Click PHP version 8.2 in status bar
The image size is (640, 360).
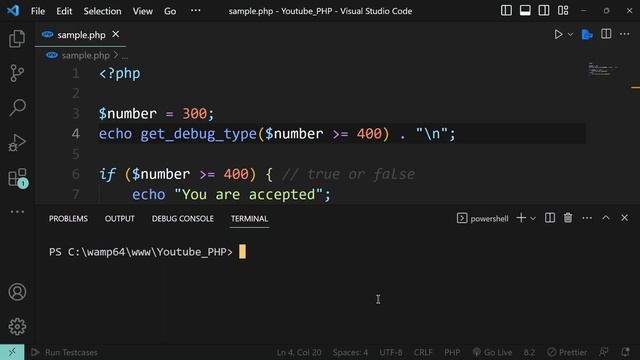529,352
